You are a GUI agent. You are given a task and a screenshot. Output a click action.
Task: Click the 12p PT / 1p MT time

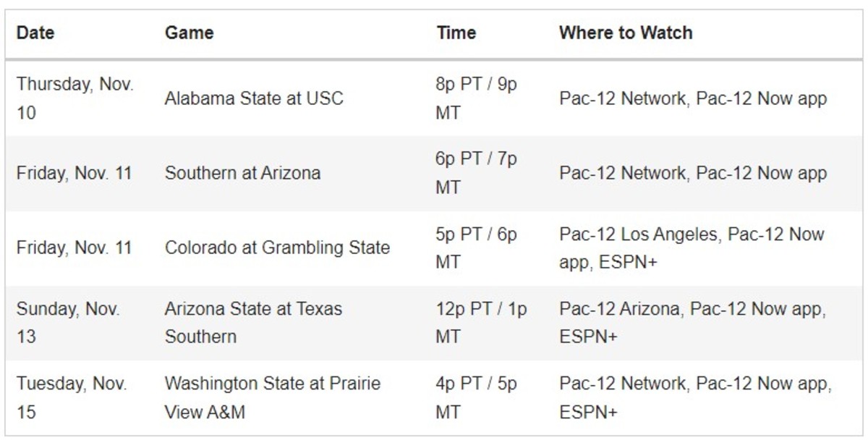click(x=482, y=322)
